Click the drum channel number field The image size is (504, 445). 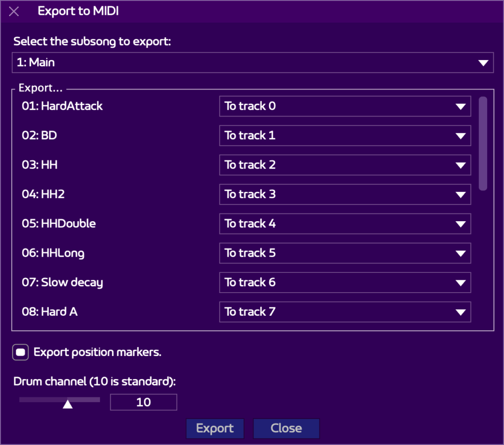(x=143, y=402)
